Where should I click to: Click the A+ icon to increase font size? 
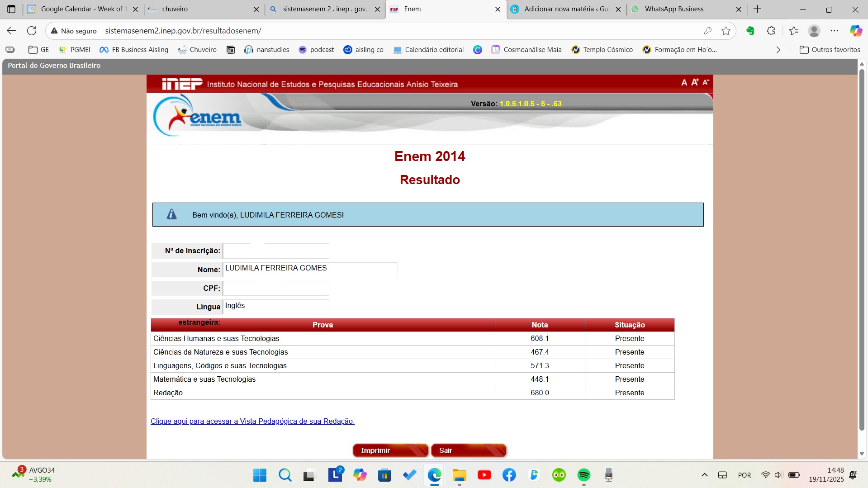pos(695,82)
